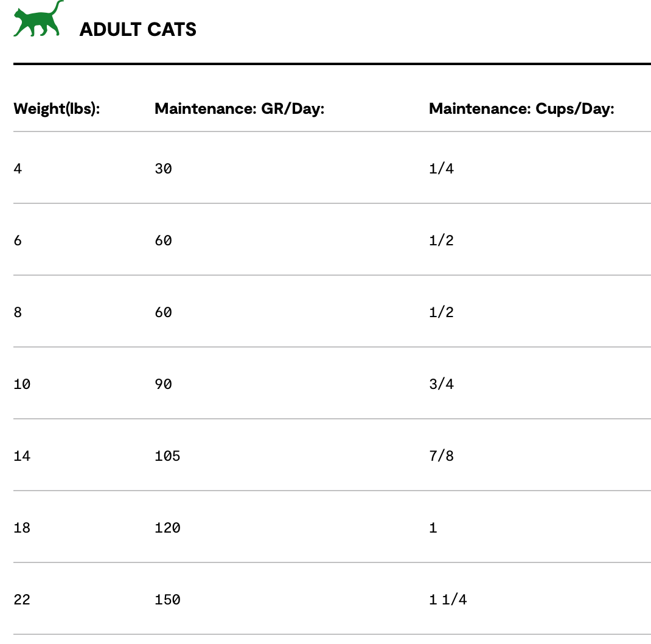Select the 3/4 cups per day value
The height and width of the screenshot is (644, 651).
click(x=441, y=384)
